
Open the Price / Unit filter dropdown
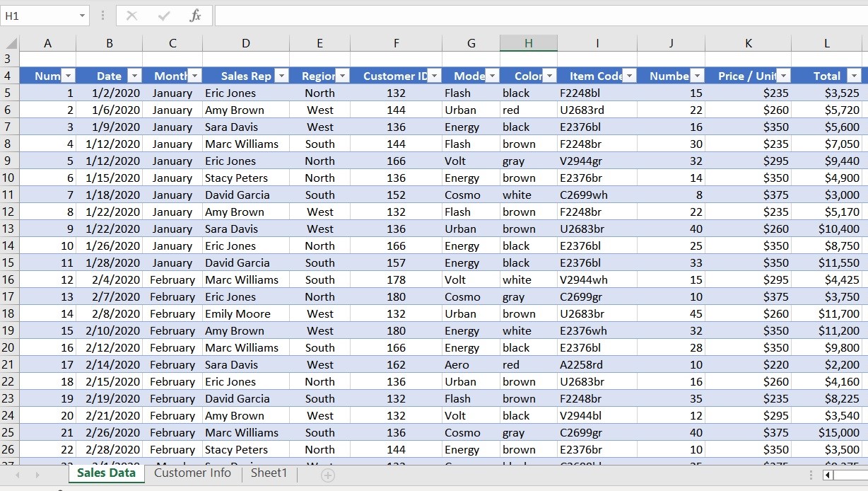pos(783,76)
